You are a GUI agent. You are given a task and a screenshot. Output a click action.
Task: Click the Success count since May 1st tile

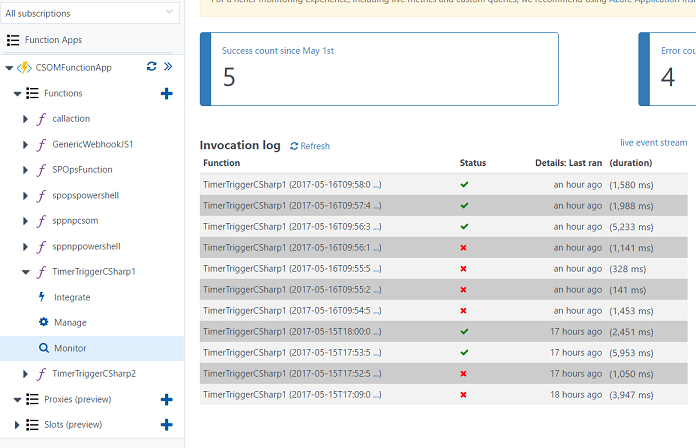coord(379,68)
